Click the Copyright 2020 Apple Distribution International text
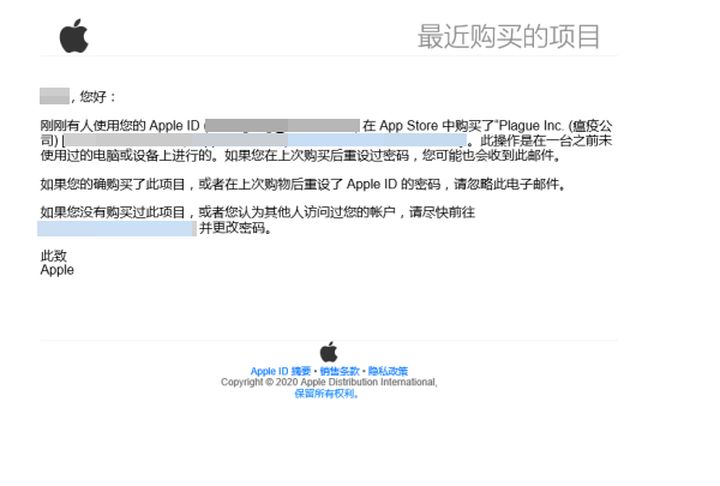The width and height of the screenshot is (720, 486). point(329,382)
